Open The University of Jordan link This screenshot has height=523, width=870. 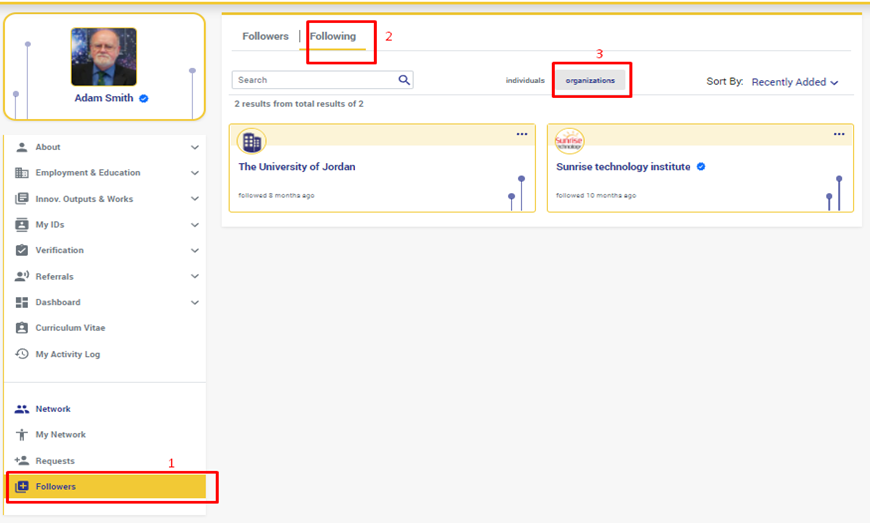tap(296, 167)
